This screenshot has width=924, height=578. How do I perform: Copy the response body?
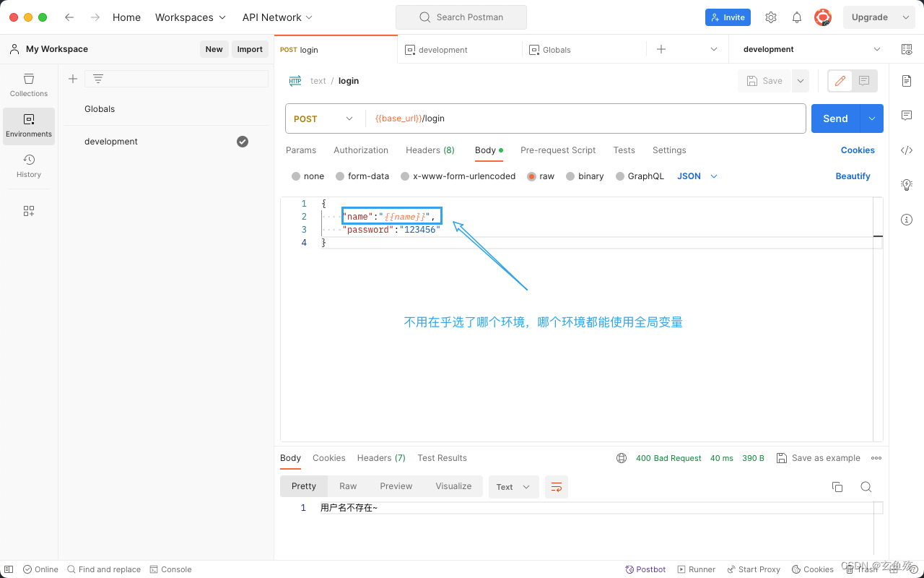pyautogui.click(x=837, y=487)
